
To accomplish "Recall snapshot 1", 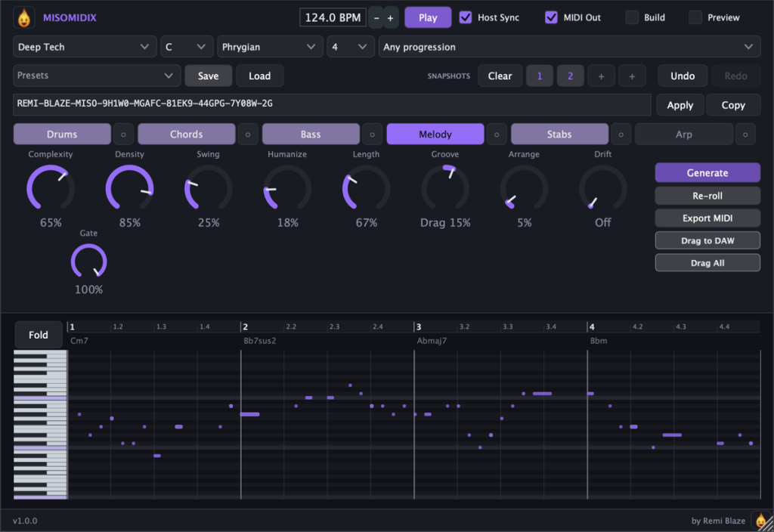I will tap(540, 76).
